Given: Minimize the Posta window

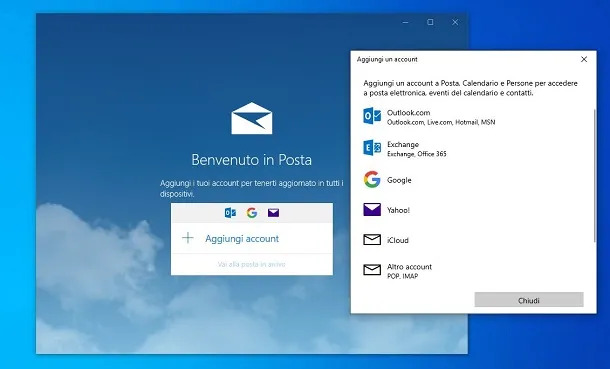Looking at the screenshot, I should coord(406,22).
